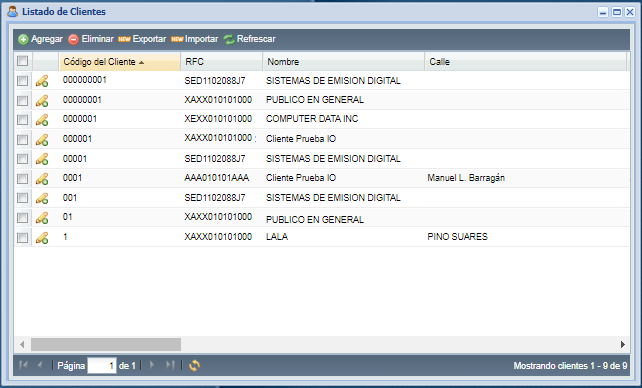Edit client 000001 with the pencil icon

(42, 140)
